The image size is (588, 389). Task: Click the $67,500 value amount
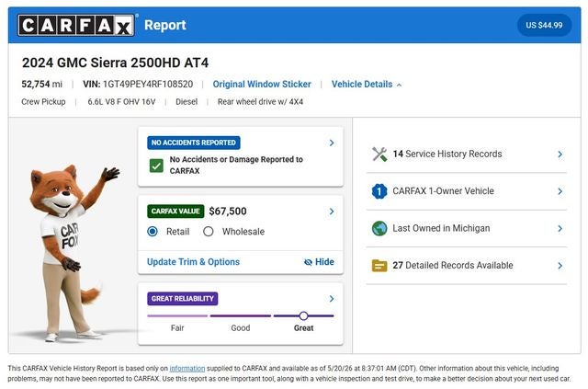pos(228,212)
